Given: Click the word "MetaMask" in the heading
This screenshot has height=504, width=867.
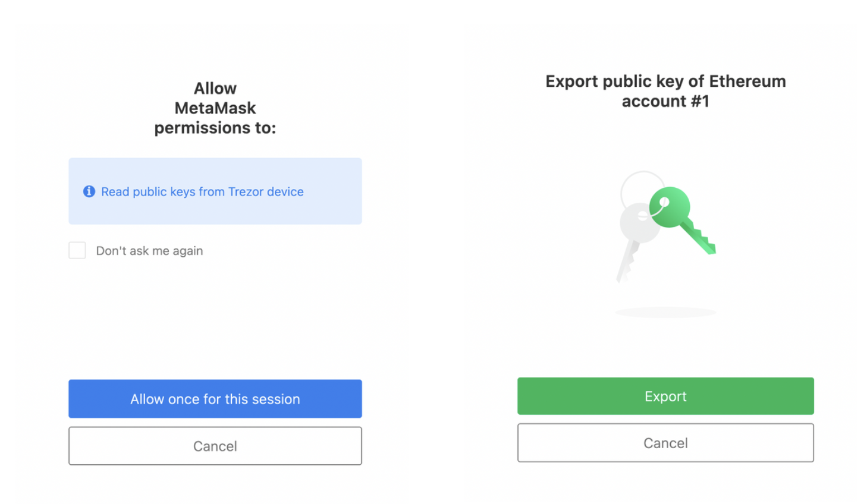Looking at the screenshot, I should [215, 108].
